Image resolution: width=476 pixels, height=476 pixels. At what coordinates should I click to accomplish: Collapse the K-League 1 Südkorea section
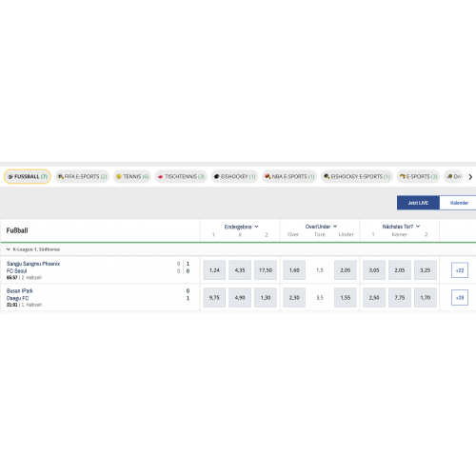pos(9,249)
